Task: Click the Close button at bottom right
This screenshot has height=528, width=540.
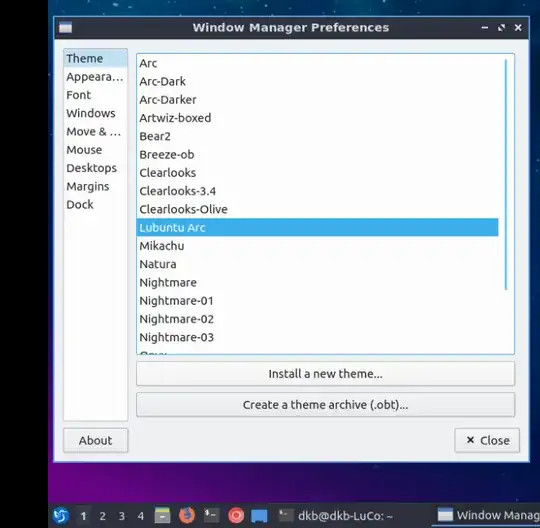Action: pyautogui.click(x=487, y=441)
